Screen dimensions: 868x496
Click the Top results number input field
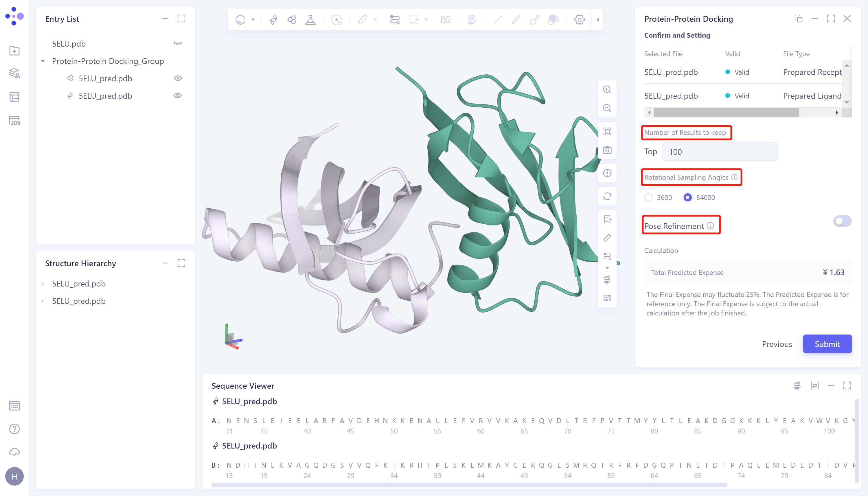click(720, 152)
